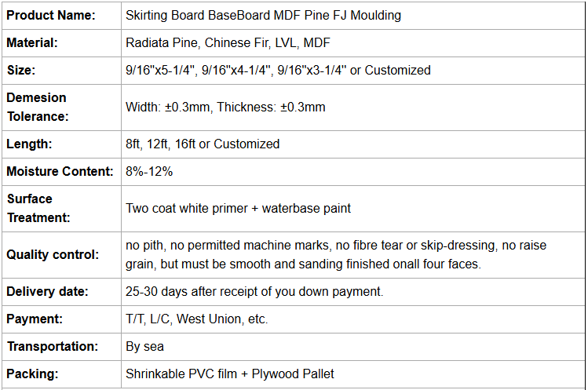Click the By sea transportation value
Image resolution: width=588 pixels, height=390 pixels.
pyautogui.click(x=144, y=347)
